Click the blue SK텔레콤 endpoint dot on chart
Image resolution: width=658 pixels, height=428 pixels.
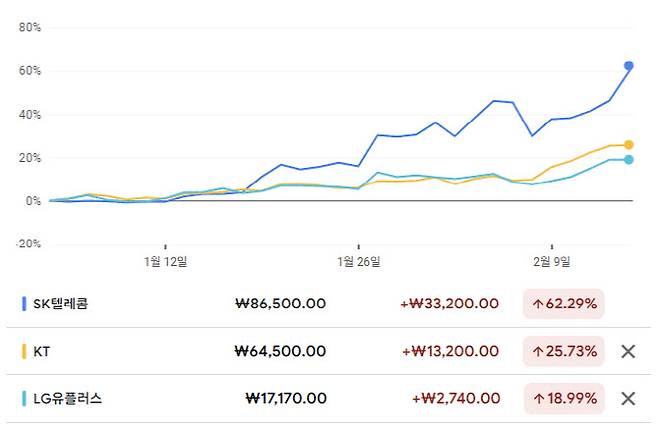pos(629,66)
